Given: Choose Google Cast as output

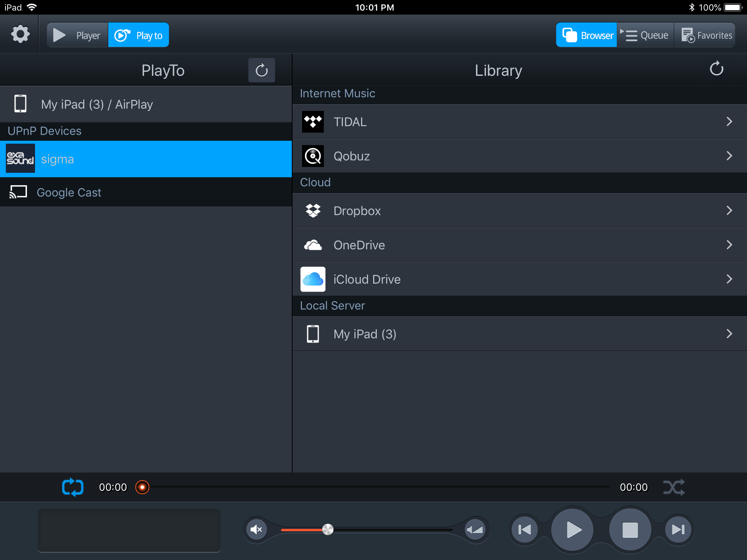Looking at the screenshot, I should pyautogui.click(x=146, y=192).
